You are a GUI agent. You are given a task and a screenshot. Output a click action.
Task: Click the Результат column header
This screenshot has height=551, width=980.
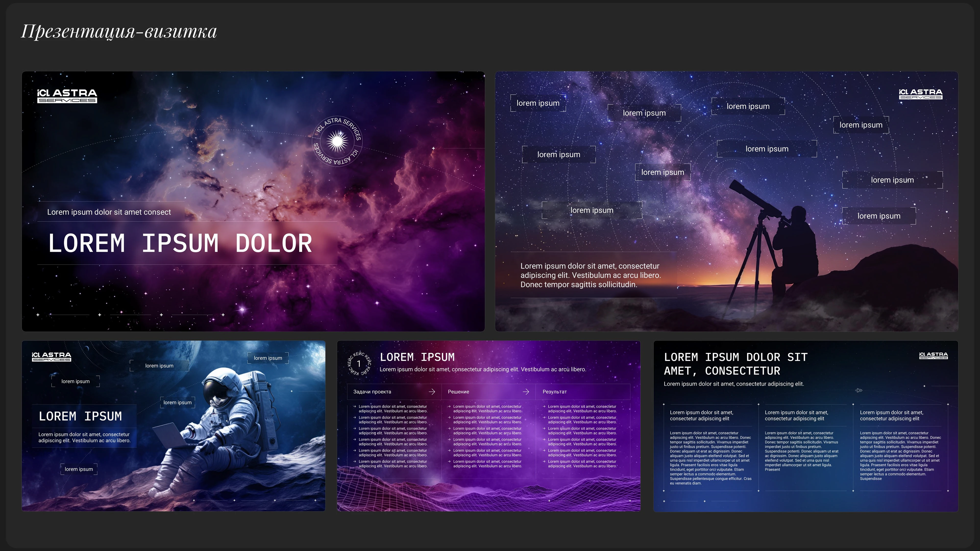point(583,392)
